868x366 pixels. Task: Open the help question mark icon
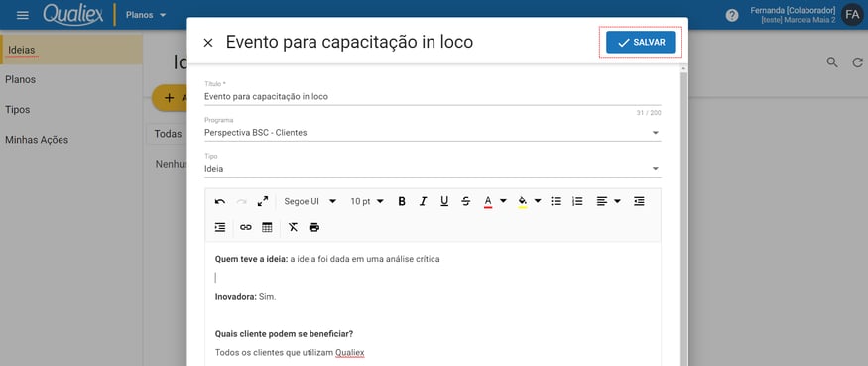pos(732,16)
